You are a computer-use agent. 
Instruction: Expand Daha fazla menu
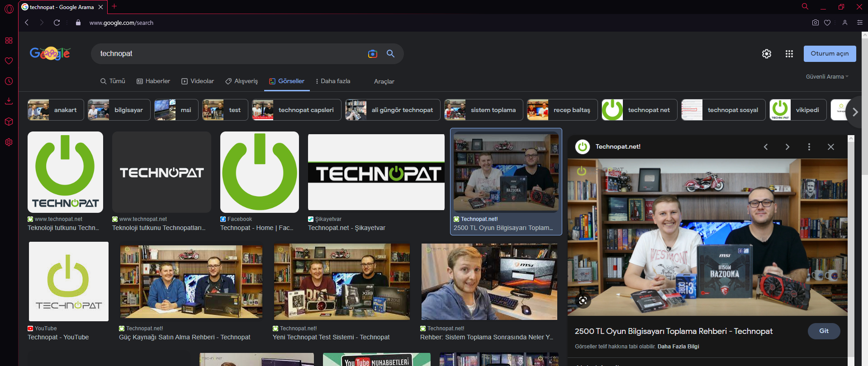coord(333,81)
